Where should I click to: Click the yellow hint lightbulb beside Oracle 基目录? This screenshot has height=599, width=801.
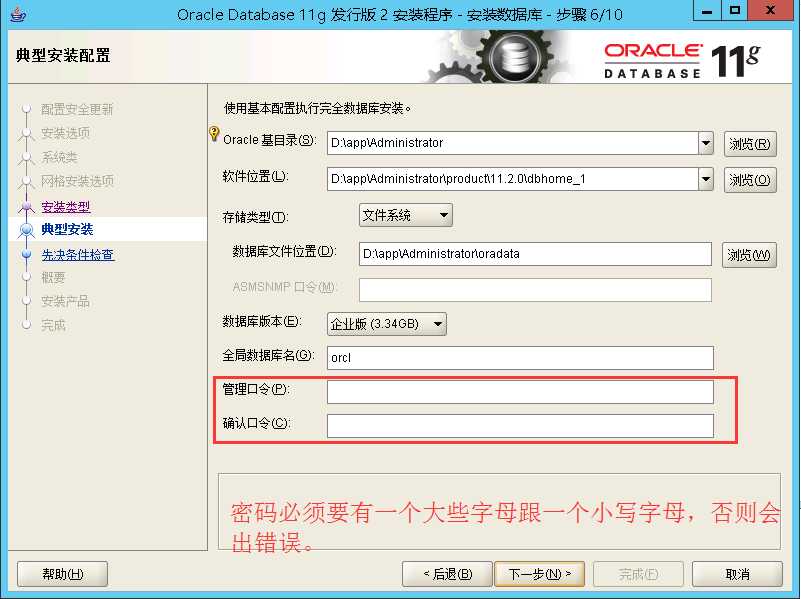tap(214, 134)
